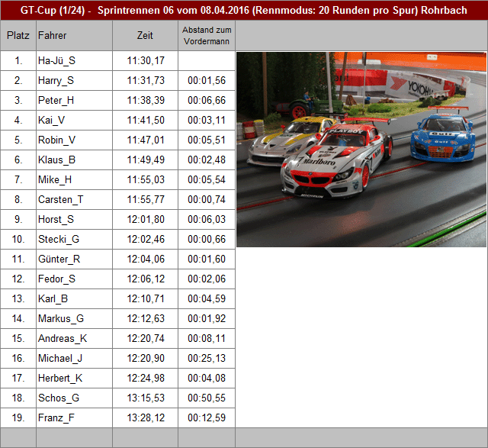Click gap value '00:06,03'

207,219
